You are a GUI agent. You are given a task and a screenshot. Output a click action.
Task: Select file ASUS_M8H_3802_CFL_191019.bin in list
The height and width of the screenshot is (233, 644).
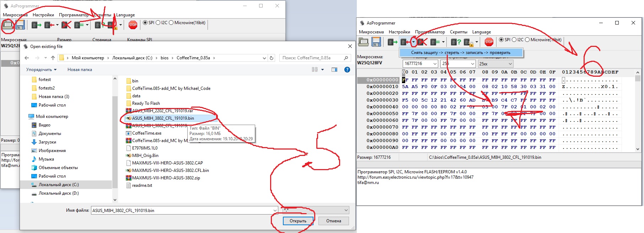click(x=163, y=118)
